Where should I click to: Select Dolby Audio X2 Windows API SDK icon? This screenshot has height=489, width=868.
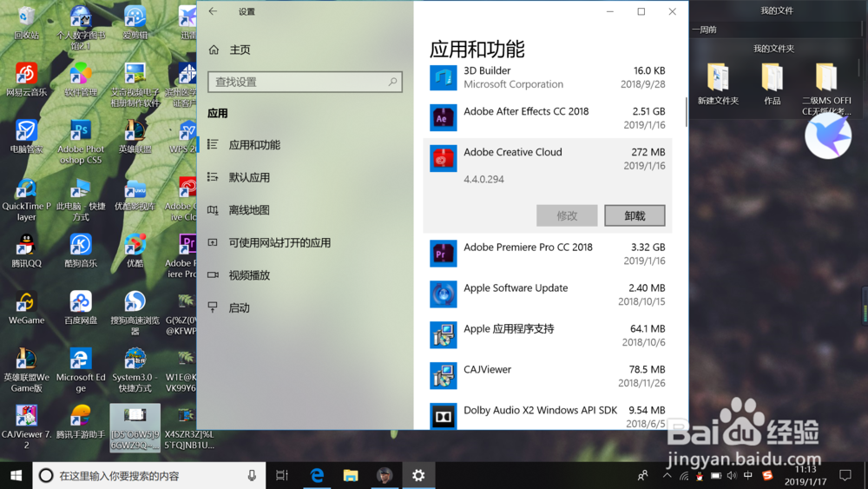444,416
